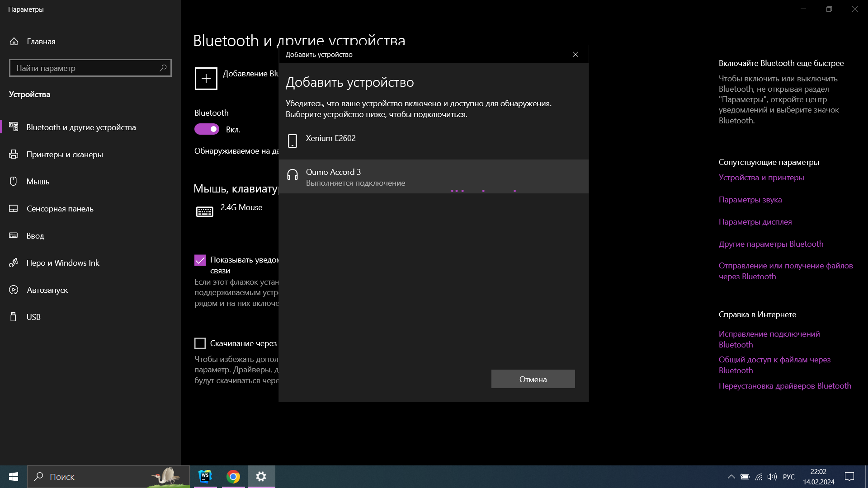
Task: Click the headphones icon of Qumo Accord 3
Action: [292, 175]
